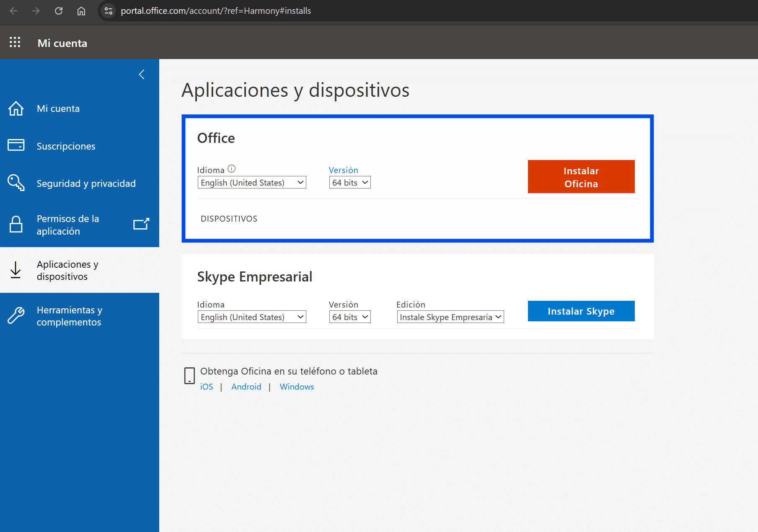Go back with the browser back arrow
The width and height of the screenshot is (758, 532).
point(13,11)
